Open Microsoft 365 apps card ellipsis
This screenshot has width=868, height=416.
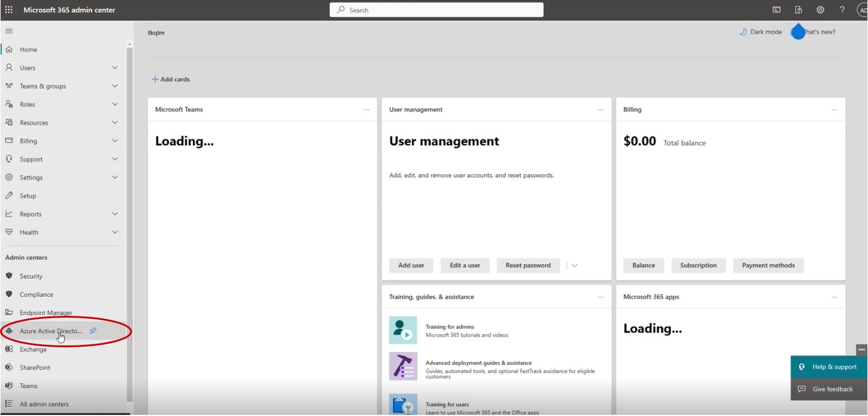pos(834,297)
